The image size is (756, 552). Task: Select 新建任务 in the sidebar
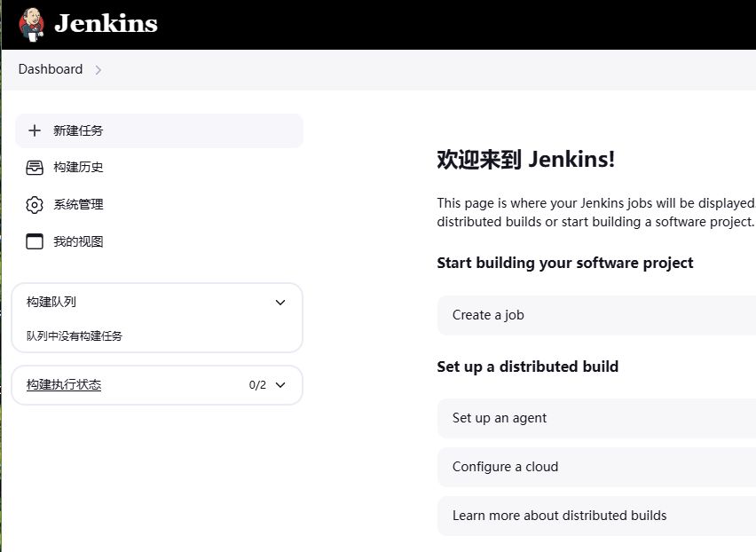tap(78, 130)
